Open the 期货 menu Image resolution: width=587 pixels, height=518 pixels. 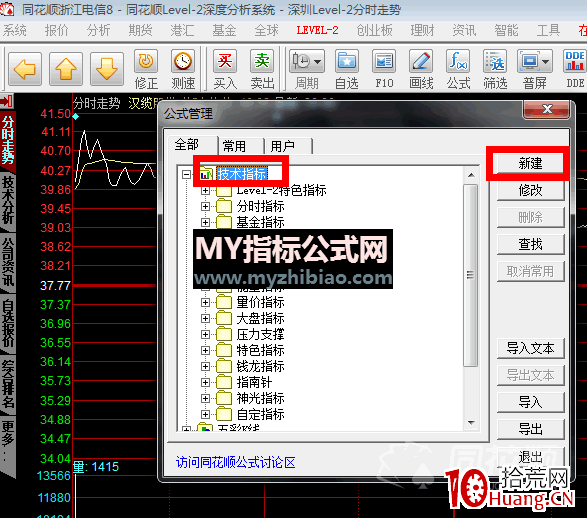(x=140, y=30)
